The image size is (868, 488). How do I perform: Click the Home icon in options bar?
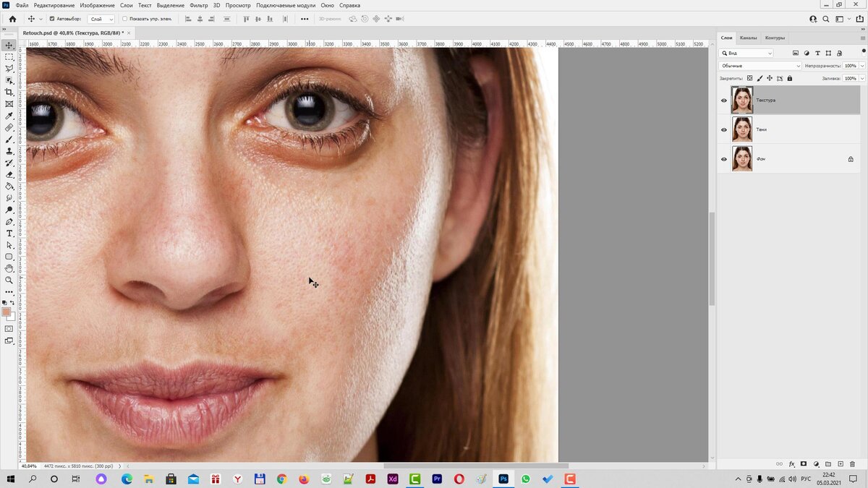12,19
